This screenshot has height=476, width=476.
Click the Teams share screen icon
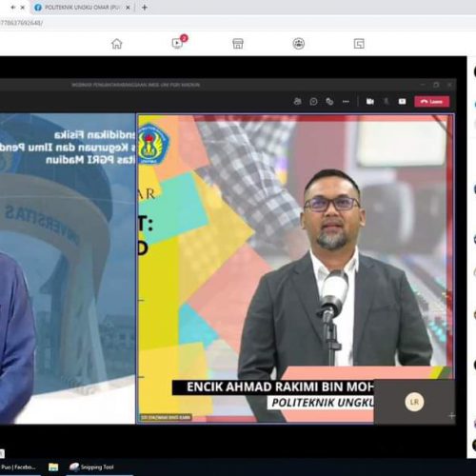click(x=402, y=101)
